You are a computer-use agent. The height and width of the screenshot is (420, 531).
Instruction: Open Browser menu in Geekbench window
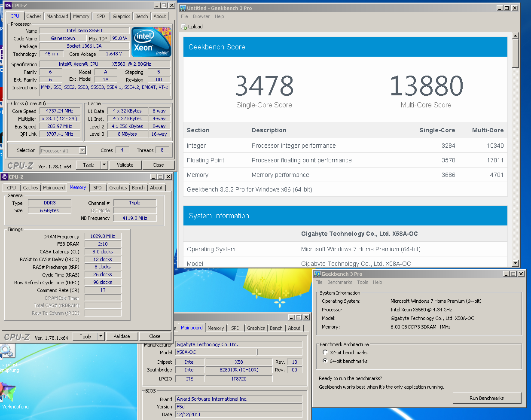(x=201, y=16)
